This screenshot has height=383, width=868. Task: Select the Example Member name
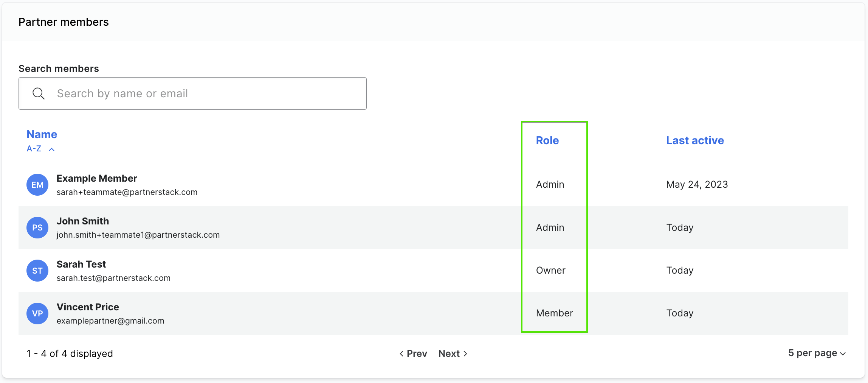(x=97, y=178)
